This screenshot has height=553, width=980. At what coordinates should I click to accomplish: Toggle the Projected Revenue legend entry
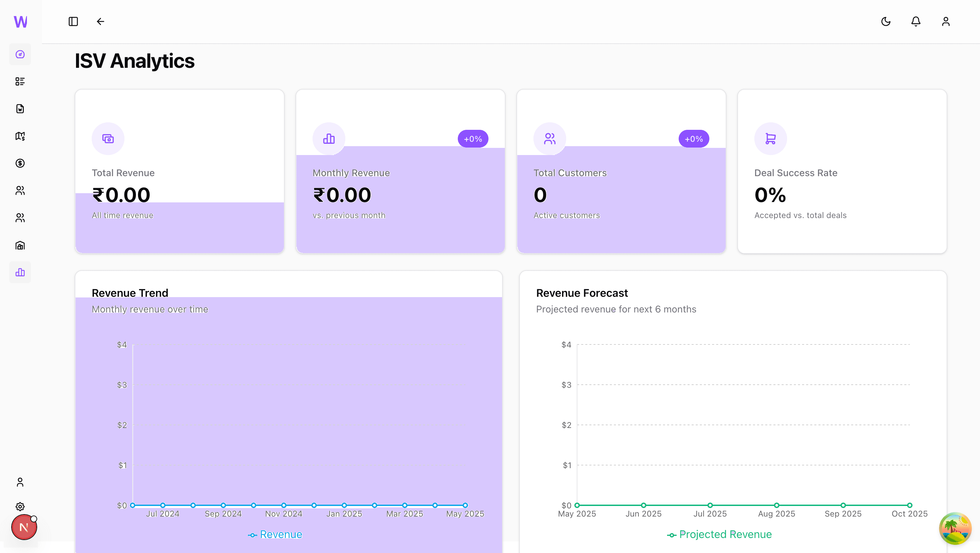(719, 534)
